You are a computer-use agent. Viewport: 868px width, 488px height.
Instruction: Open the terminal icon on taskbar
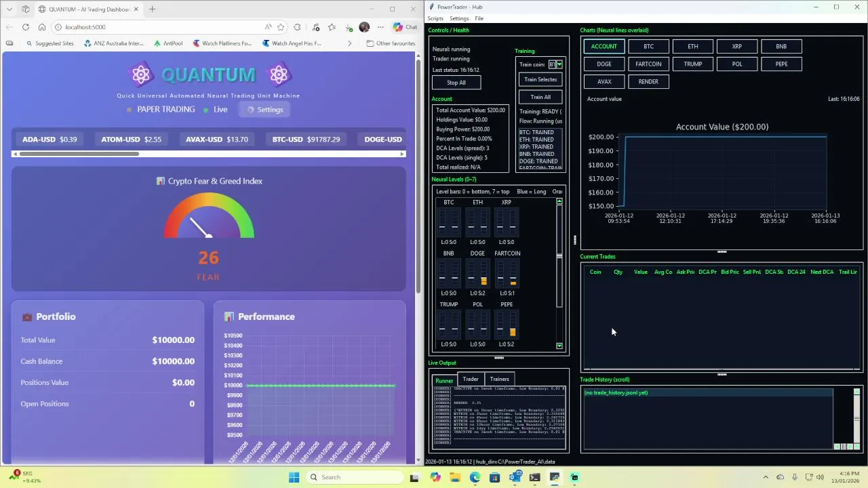(x=534, y=477)
